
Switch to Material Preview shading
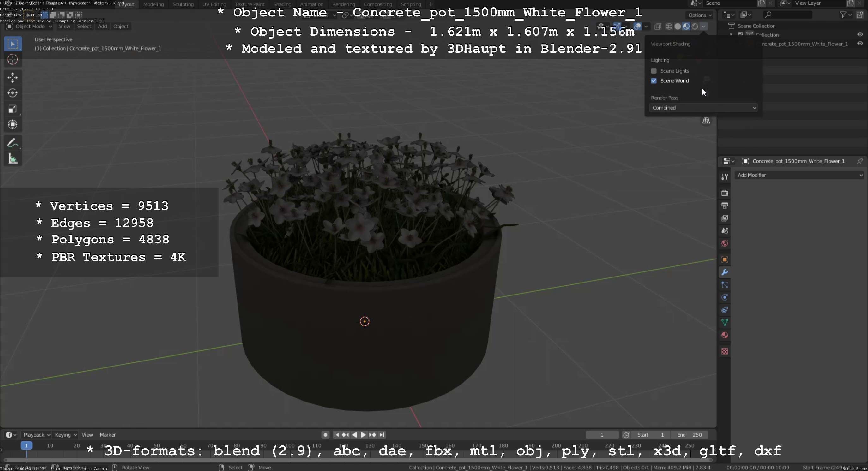click(686, 26)
